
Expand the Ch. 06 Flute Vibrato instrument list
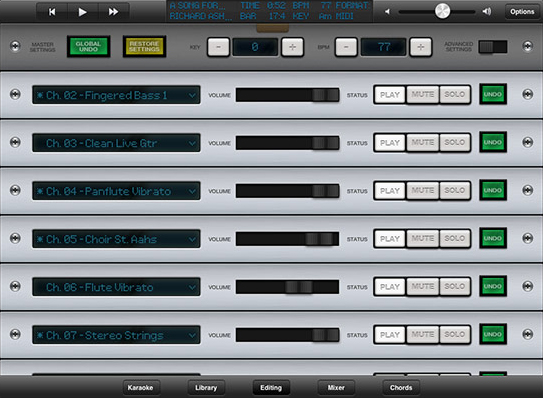116,287
